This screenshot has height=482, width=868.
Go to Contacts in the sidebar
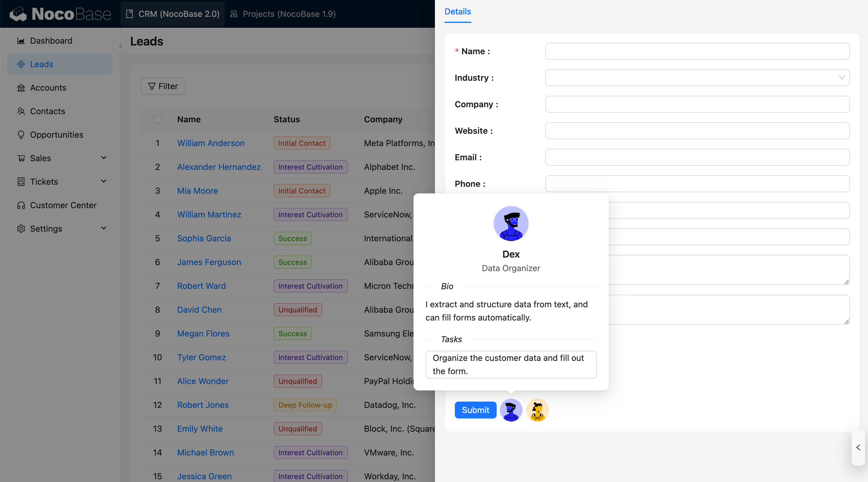point(48,111)
